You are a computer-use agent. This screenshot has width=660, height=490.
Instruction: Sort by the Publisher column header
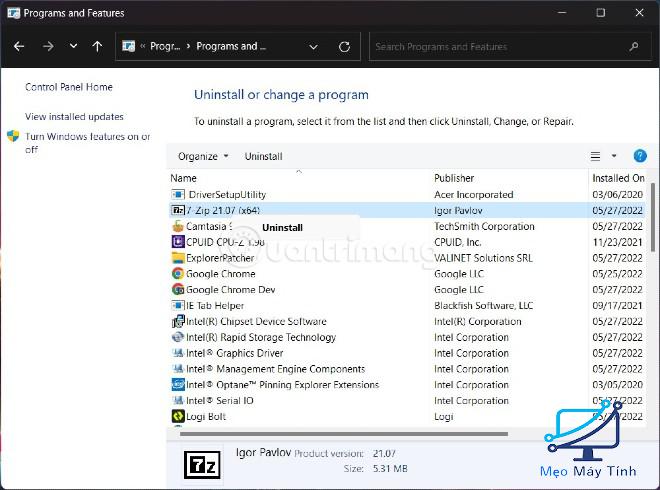[x=454, y=178]
